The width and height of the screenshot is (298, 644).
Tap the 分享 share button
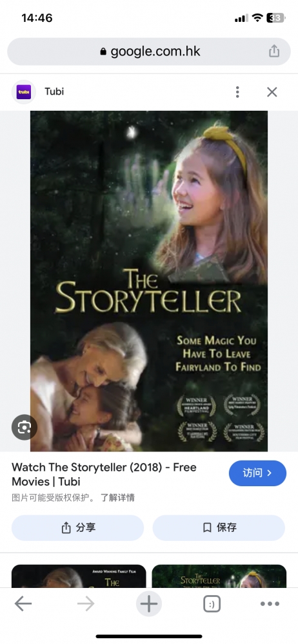(78, 528)
